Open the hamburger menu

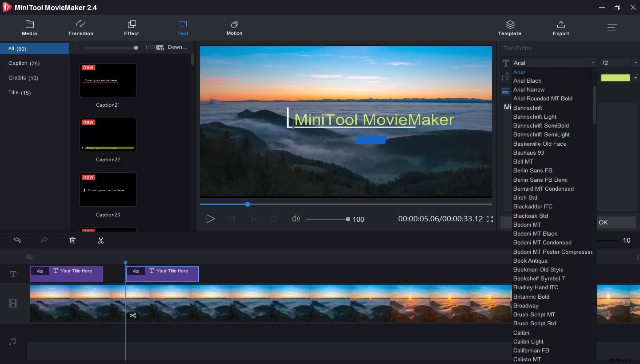pos(612,28)
